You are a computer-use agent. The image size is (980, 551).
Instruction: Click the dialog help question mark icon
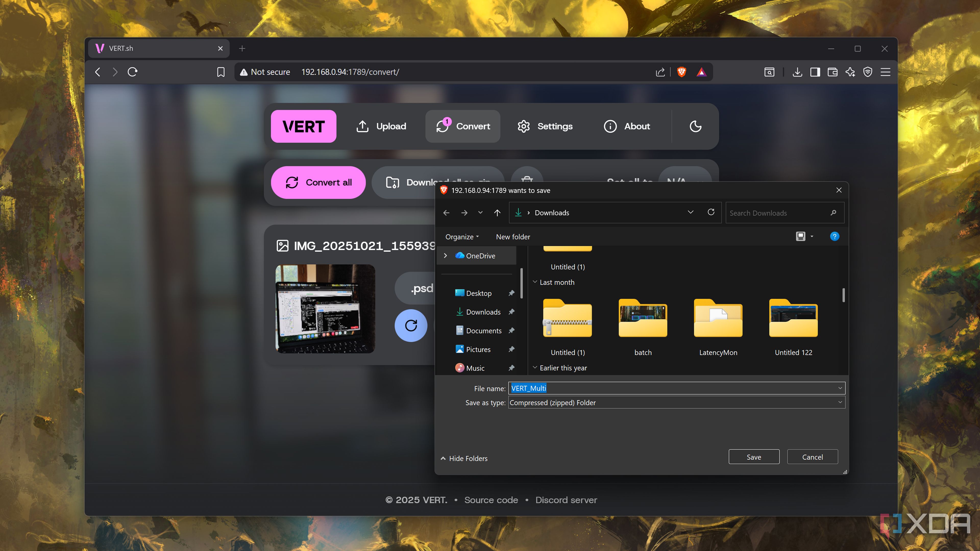pos(834,236)
